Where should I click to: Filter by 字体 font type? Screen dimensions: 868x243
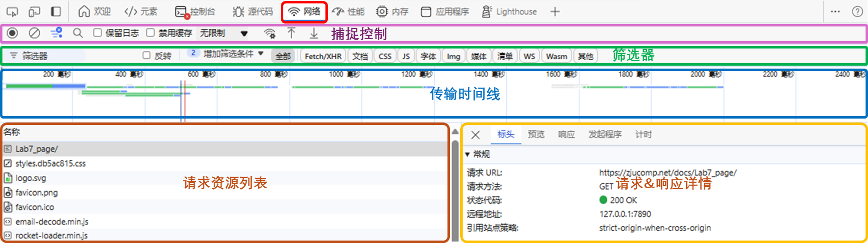coord(428,56)
